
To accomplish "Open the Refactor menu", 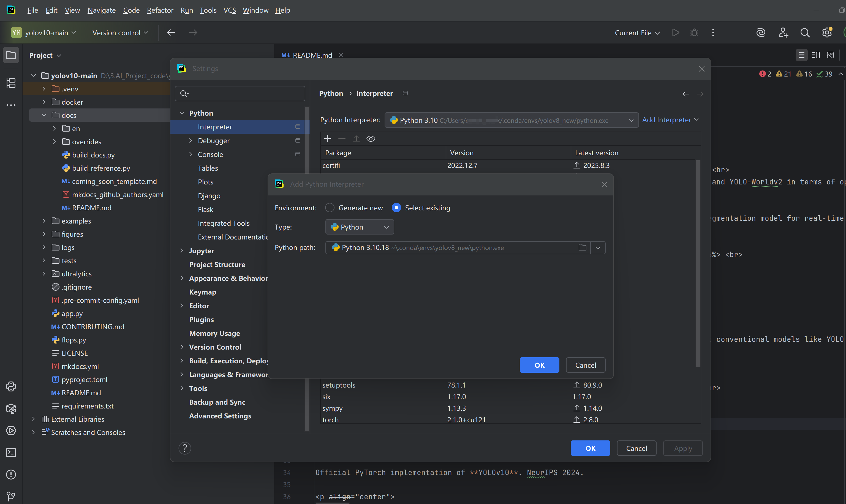I will [160, 10].
